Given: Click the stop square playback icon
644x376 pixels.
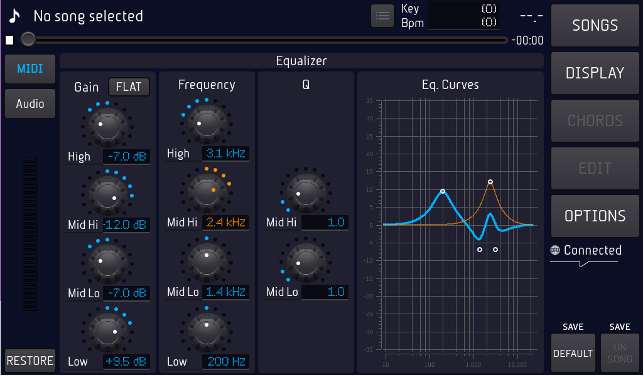Looking at the screenshot, I should click(9, 40).
